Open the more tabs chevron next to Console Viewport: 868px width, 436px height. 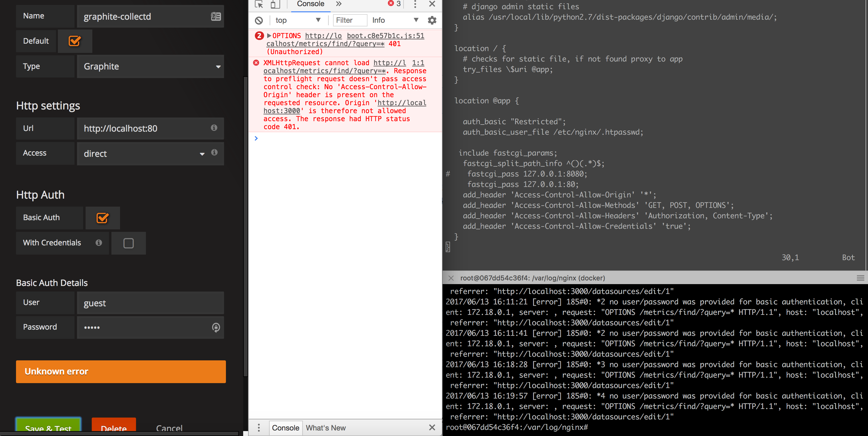pos(339,4)
